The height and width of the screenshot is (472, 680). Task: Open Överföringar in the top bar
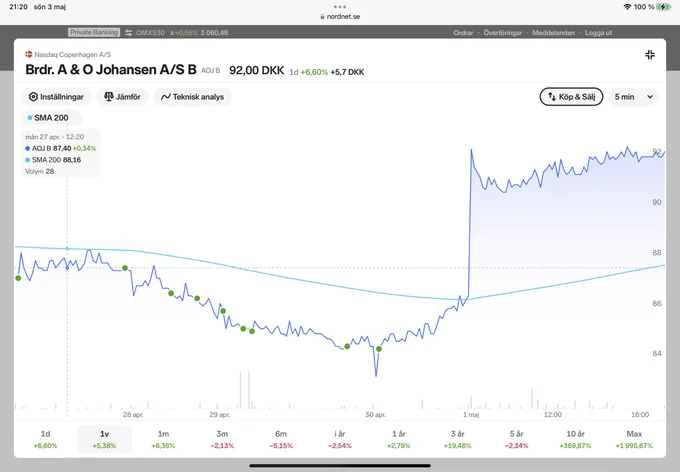click(x=503, y=33)
